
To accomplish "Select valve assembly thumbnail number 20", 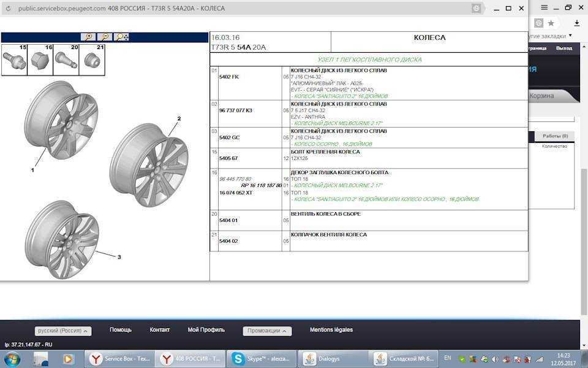I will (66, 59).
